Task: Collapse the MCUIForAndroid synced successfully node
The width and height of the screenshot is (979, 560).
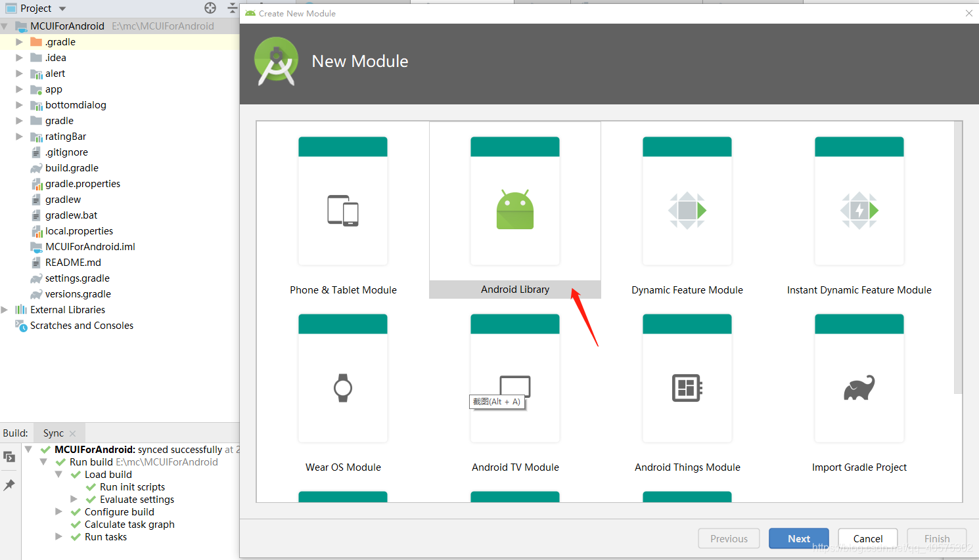Action: point(28,450)
